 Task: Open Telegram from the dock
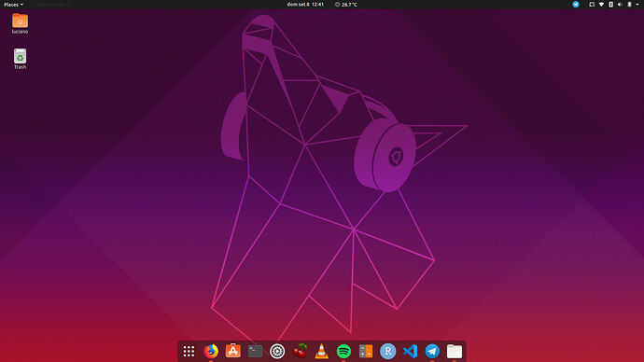[x=432, y=352]
